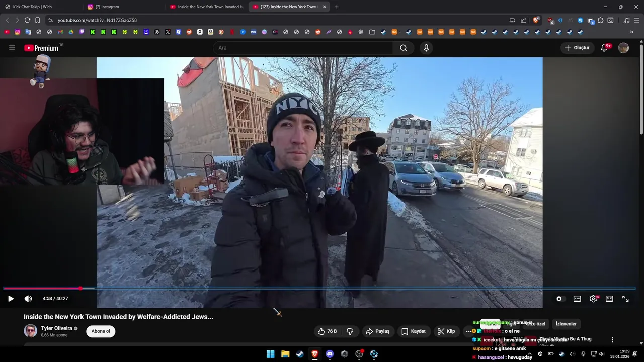Viewport: 644px width, 362px height.
Task: Open the Gmail bookmark
Action: [x=60, y=32]
